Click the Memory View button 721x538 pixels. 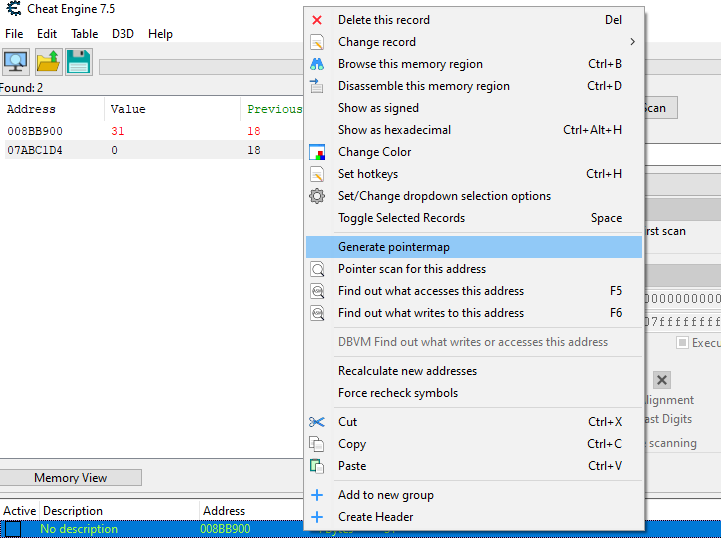coord(70,478)
